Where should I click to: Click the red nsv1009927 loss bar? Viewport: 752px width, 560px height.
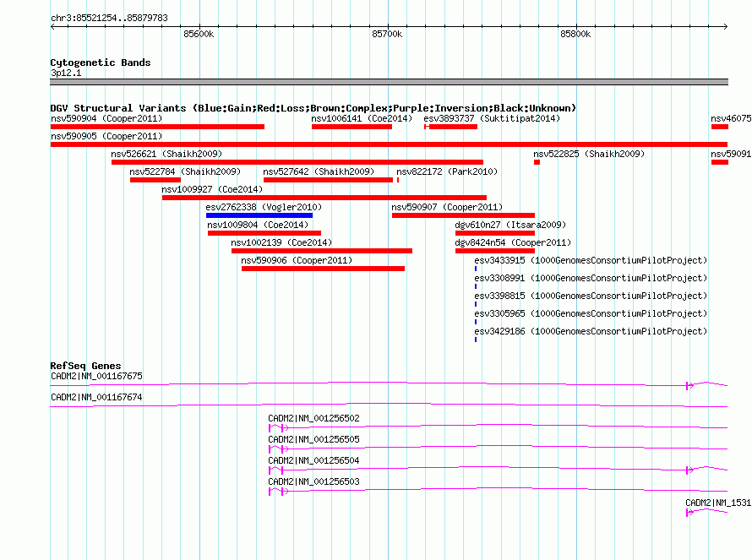pyautogui.click(x=324, y=198)
